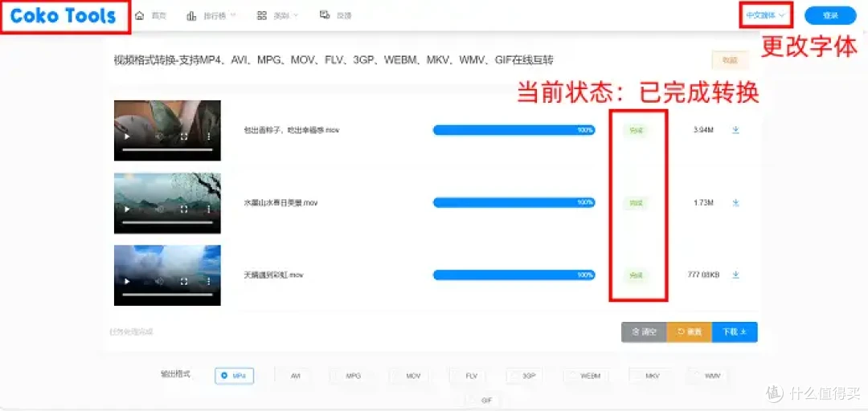Click the 完成 status tag of 777.08KB file

[x=636, y=275]
